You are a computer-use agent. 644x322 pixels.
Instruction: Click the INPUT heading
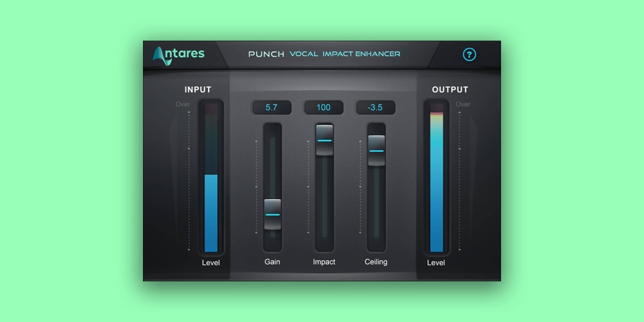(x=198, y=90)
